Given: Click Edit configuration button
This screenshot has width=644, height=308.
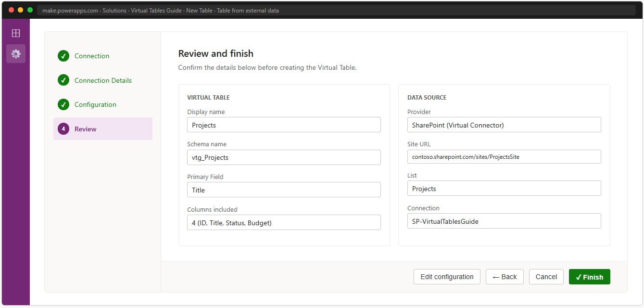Looking at the screenshot, I should tap(447, 277).
